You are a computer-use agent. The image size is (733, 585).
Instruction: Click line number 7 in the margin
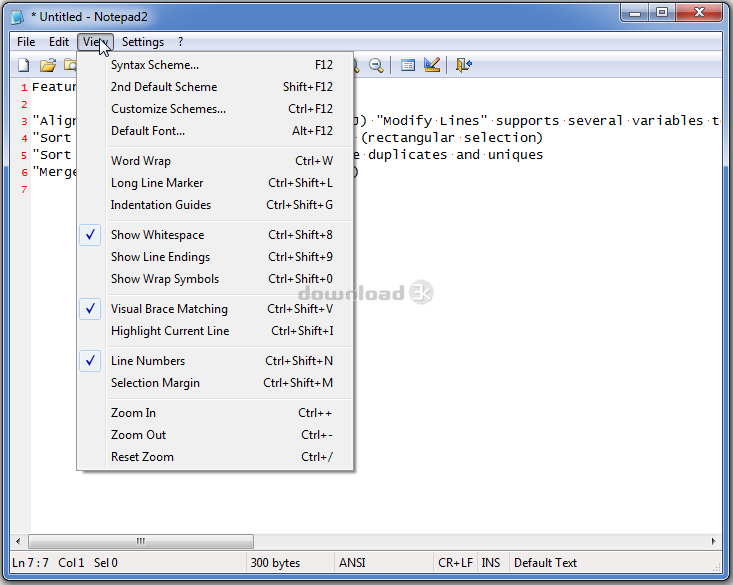click(24, 189)
